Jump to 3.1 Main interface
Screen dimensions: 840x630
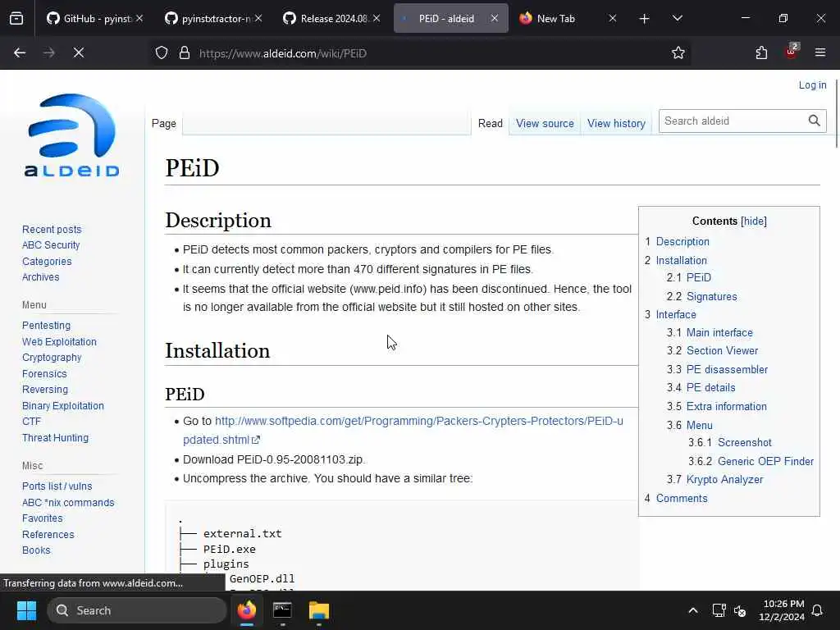tap(719, 333)
